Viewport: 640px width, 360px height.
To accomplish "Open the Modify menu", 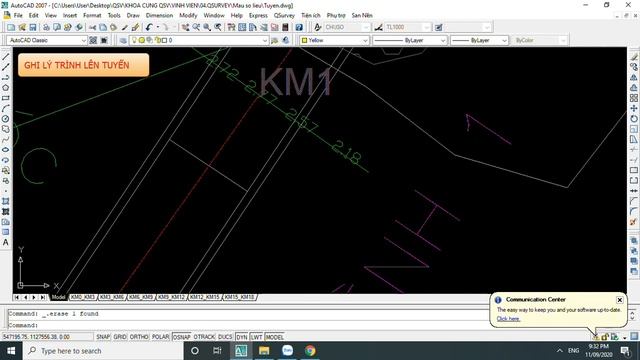I will click(188, 15).
